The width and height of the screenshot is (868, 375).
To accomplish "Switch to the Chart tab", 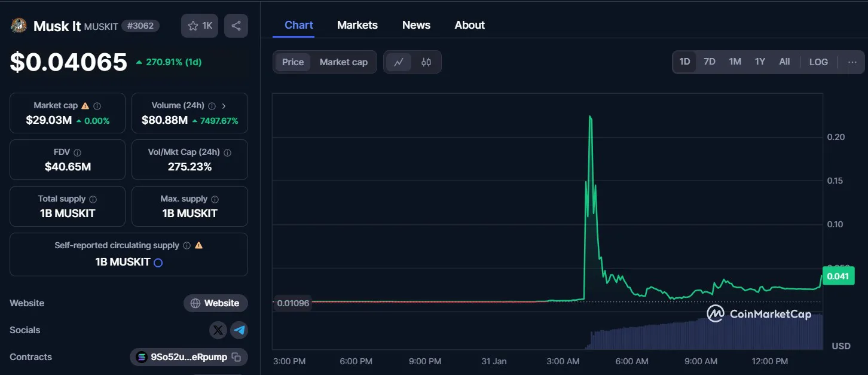I will click(299, 25).
